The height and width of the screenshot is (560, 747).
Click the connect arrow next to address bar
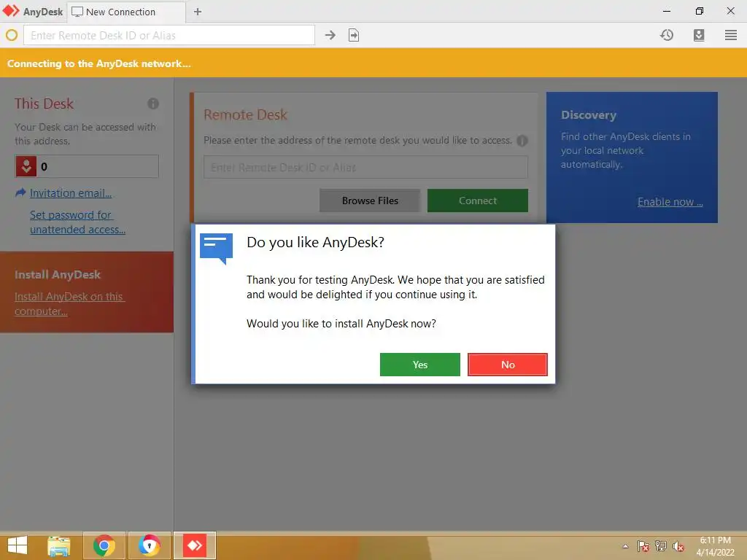click(330, 35)
